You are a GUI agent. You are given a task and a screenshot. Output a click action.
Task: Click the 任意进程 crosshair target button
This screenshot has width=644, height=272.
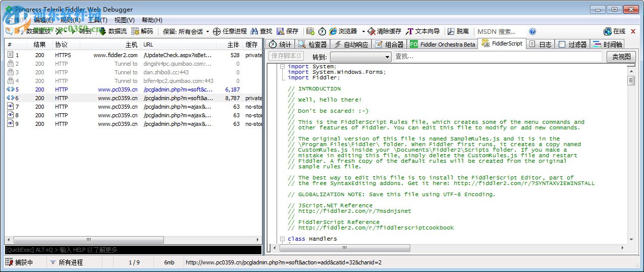[230, 31]
